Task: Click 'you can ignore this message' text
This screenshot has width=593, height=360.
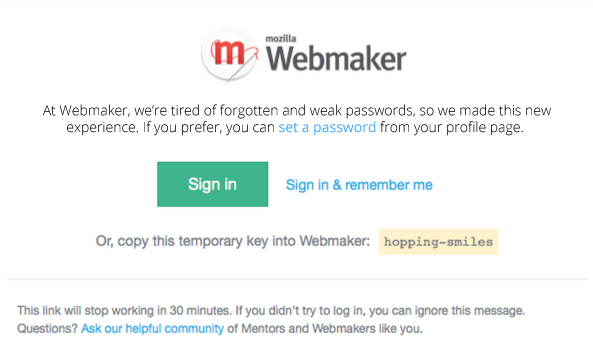Action: [x=447, y=310]
